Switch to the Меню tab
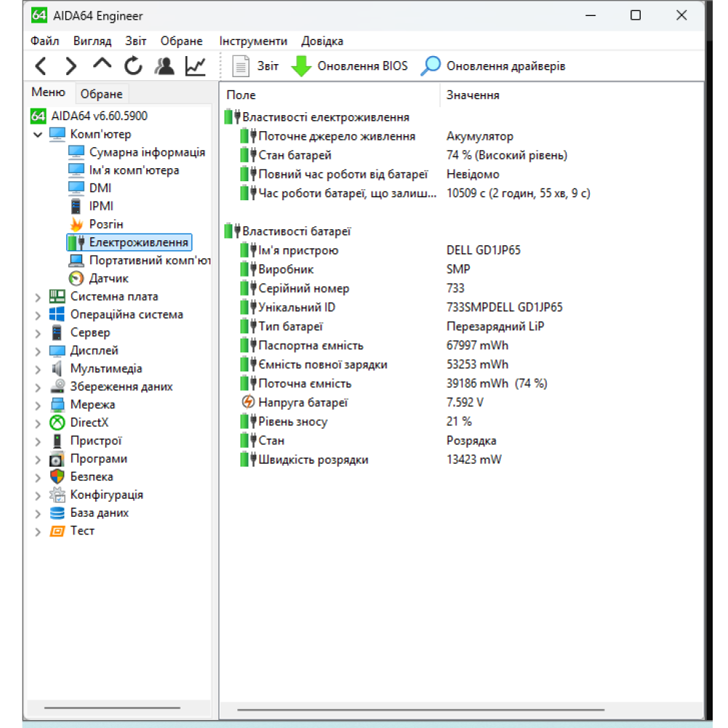 tap(48, 92)
